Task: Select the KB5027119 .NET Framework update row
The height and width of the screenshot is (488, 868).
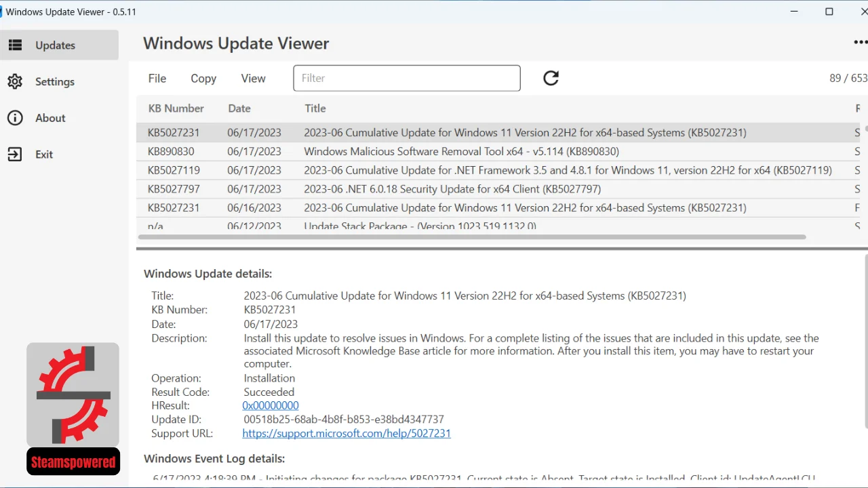Action: 499,170
